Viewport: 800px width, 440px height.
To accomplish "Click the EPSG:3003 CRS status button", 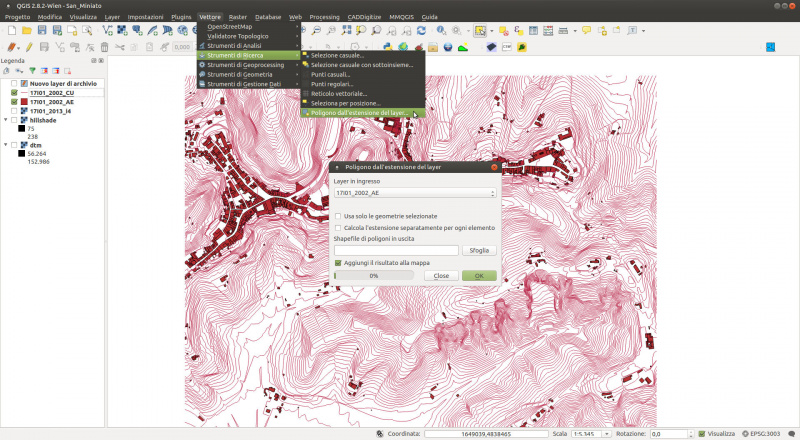I will pos(761,434).
